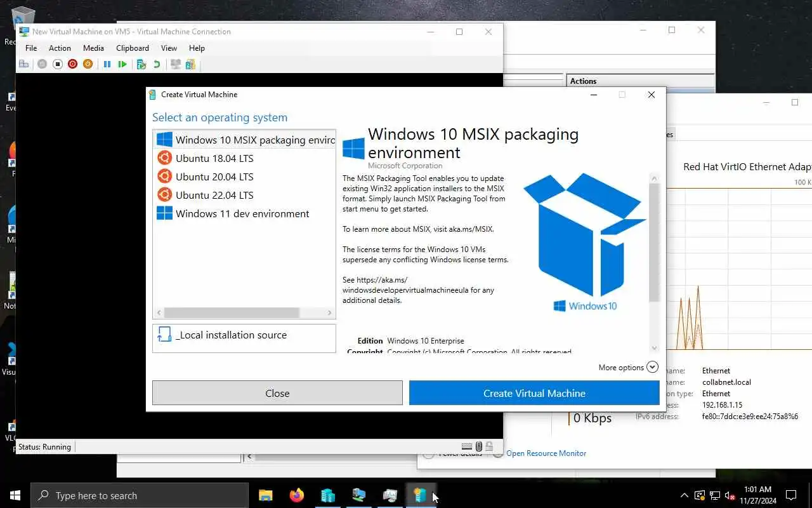812x508 pixels.
Task: Click the grayed Start VM toolbar icon
Action: pos(42,64)
